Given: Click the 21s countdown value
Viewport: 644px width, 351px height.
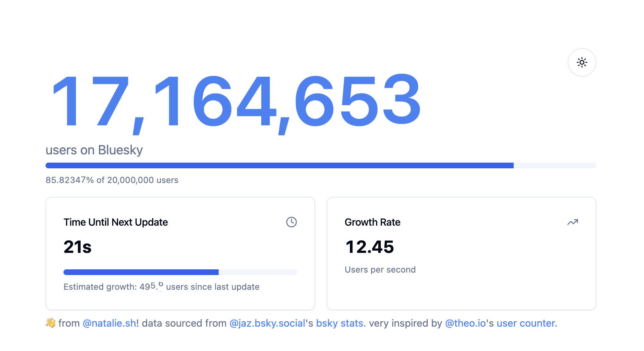Looking at the screenshot, I should [77, 247].
